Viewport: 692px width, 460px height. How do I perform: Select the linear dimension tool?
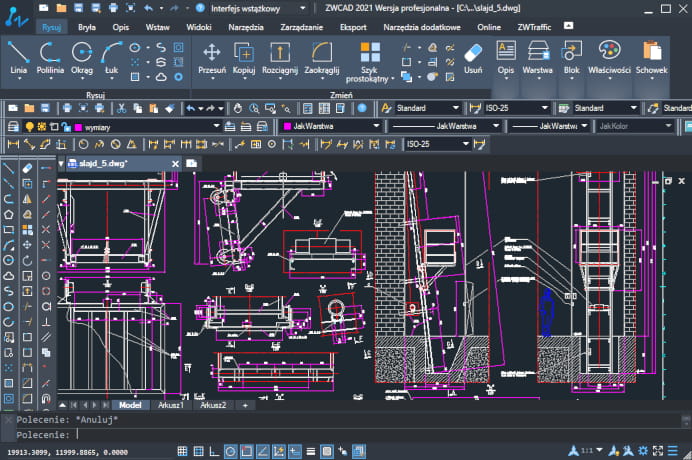13,144
